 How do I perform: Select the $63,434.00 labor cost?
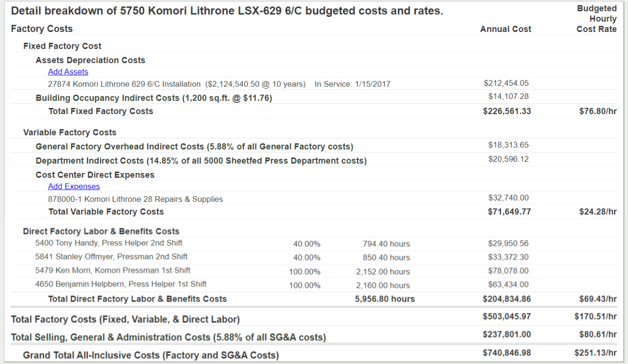click(x=508, y=285)
